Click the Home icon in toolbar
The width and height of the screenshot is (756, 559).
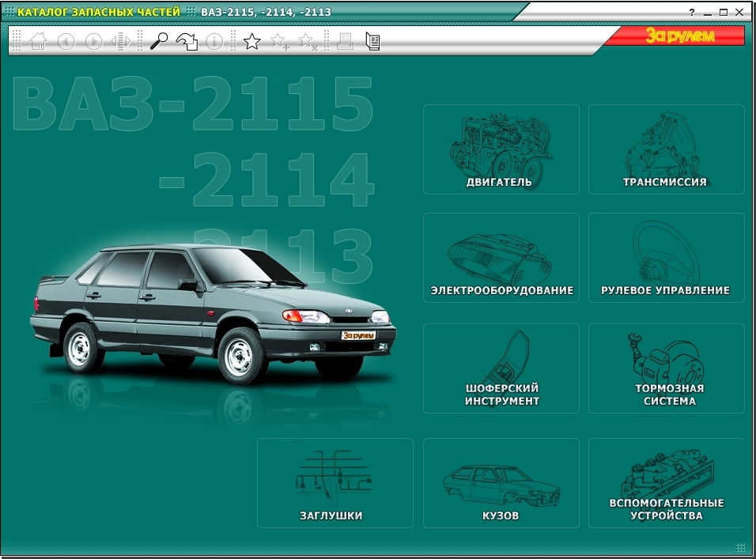(x=38, y=41)
